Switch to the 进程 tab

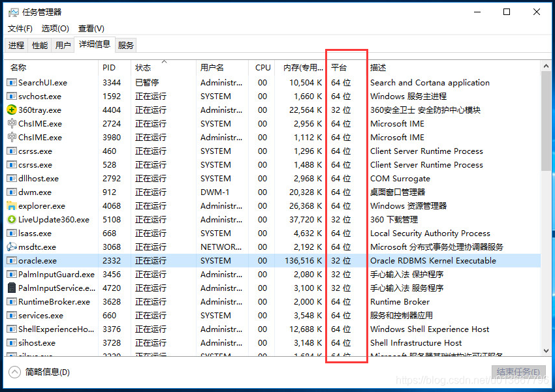[x=16, y=45]
